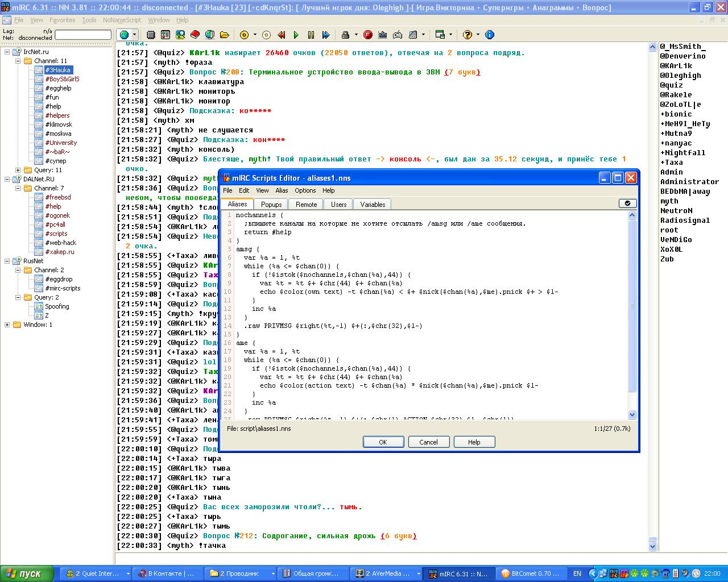Click the blue info about icon
The height and width of the screenshot is (582, 728).
pyautogui.click(x=490, y=35)
